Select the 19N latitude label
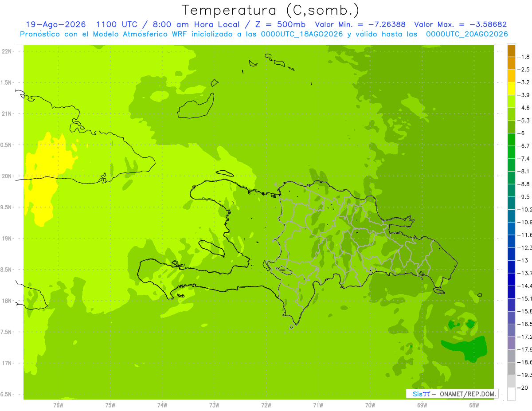The image size is (532, 411). pos(7,239)
